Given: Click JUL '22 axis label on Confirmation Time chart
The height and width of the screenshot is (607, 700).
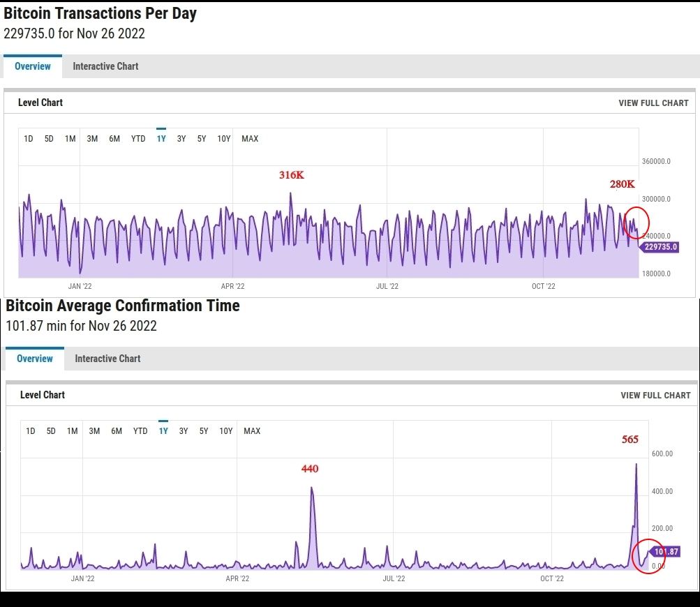Looking at the screenshot, I should coord(394,579).
